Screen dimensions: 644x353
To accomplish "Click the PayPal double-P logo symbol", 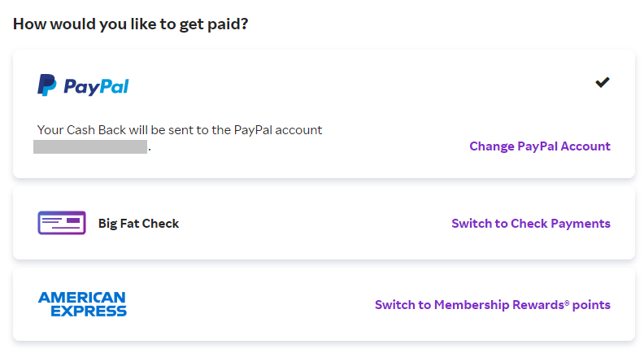I will 47,85.
